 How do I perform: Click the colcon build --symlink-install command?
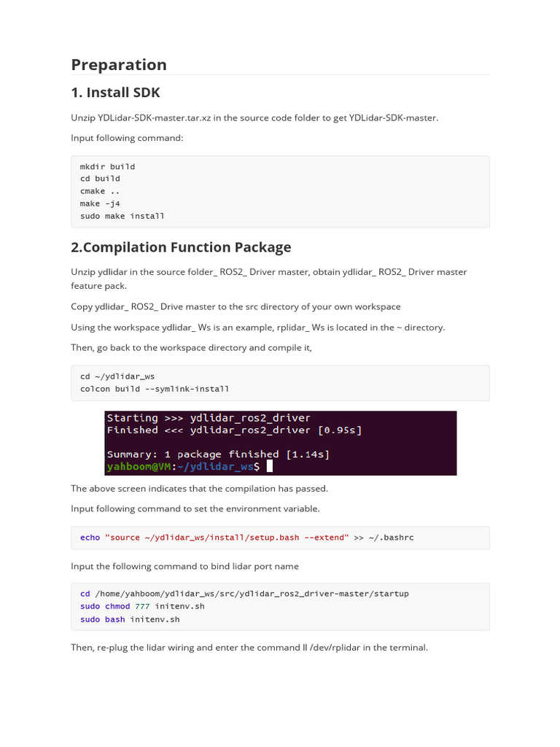(155, 389)
